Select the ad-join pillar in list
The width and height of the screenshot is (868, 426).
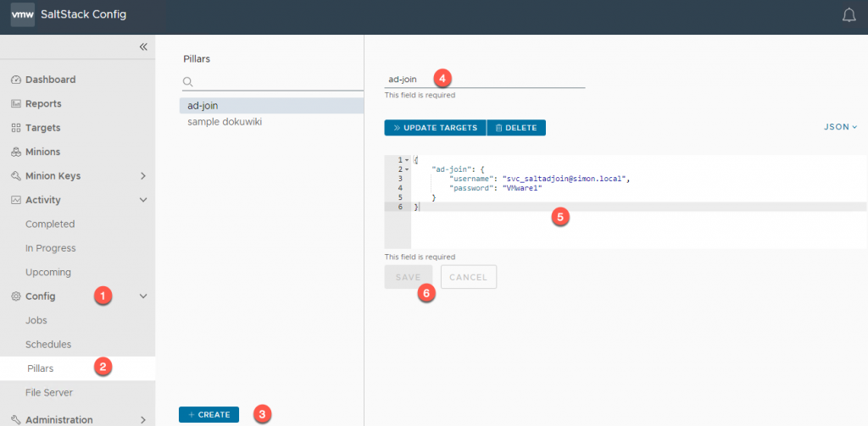[271, 105]
